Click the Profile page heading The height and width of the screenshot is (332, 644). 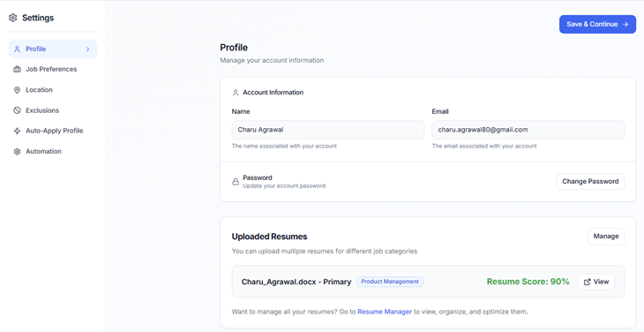tap(234, 48)
